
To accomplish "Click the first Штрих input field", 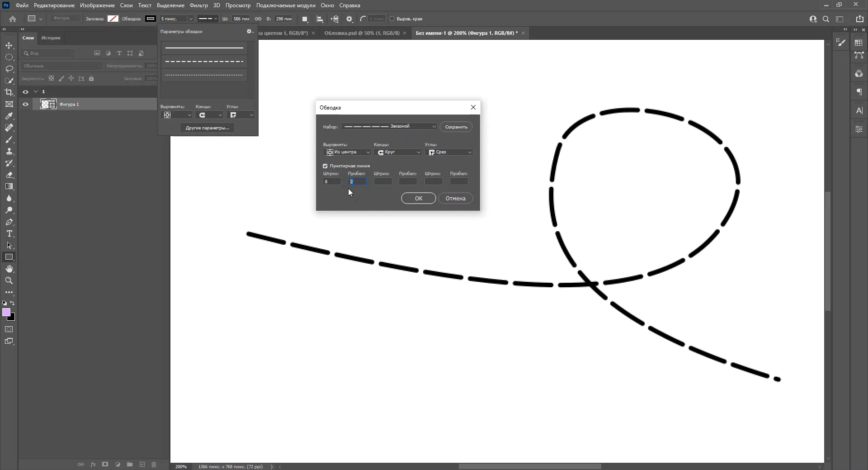I will point(332,182).
